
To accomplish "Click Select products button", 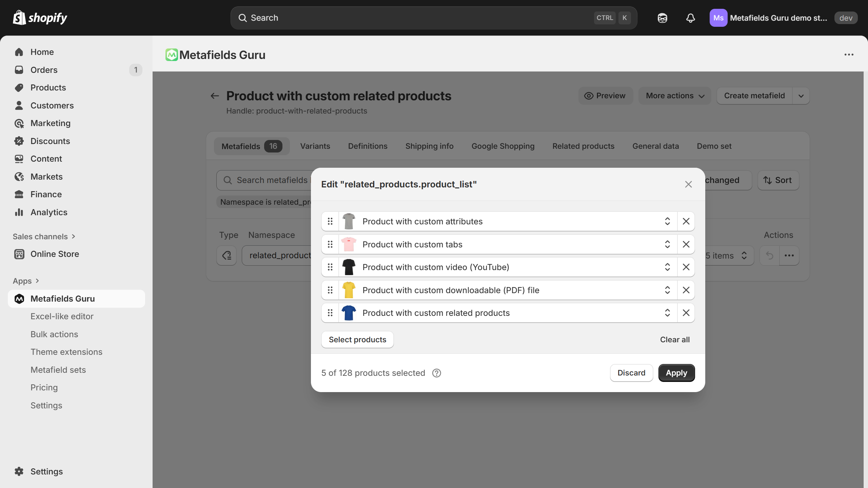I will pos(357,340).
